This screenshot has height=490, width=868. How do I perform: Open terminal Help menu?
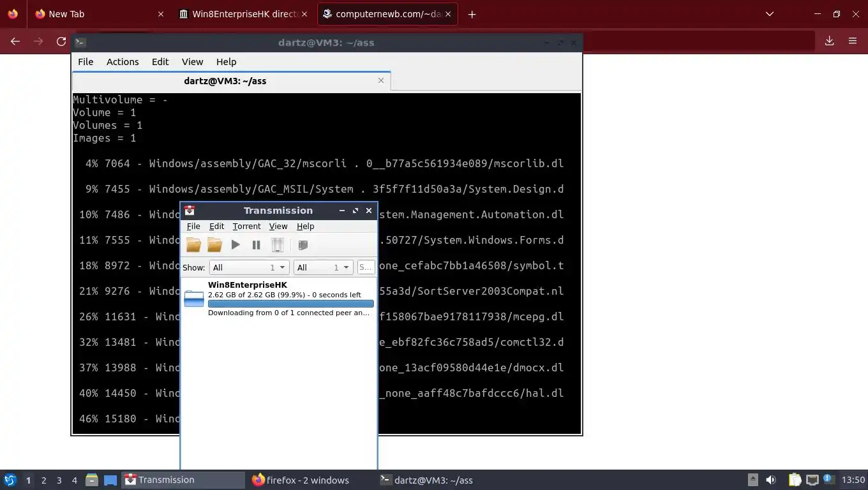(226, 62)
